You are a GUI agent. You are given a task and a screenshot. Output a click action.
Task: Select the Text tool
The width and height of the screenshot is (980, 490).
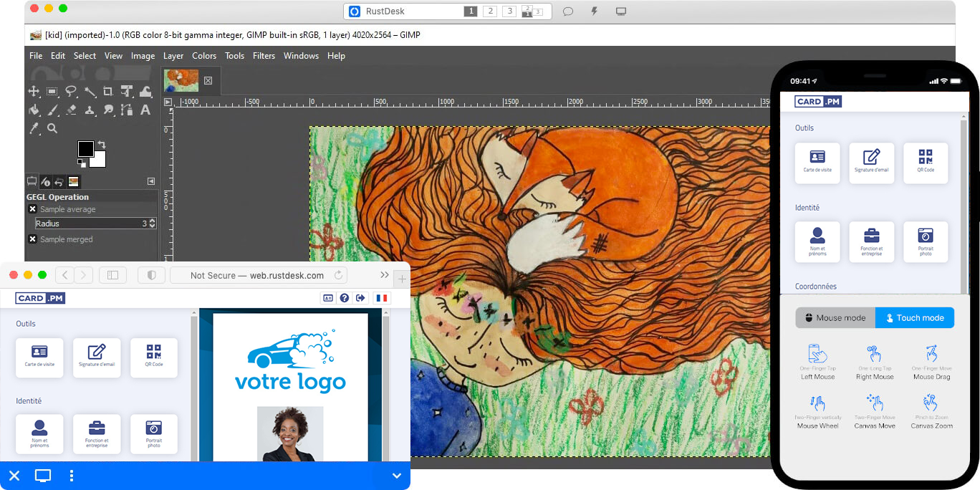point(145,110)
